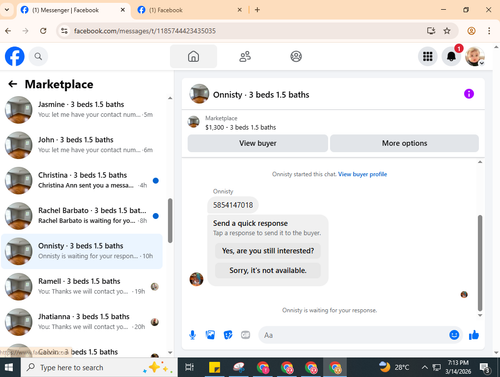
Task: Open the emoji picker
Action: tap(454, 335)
